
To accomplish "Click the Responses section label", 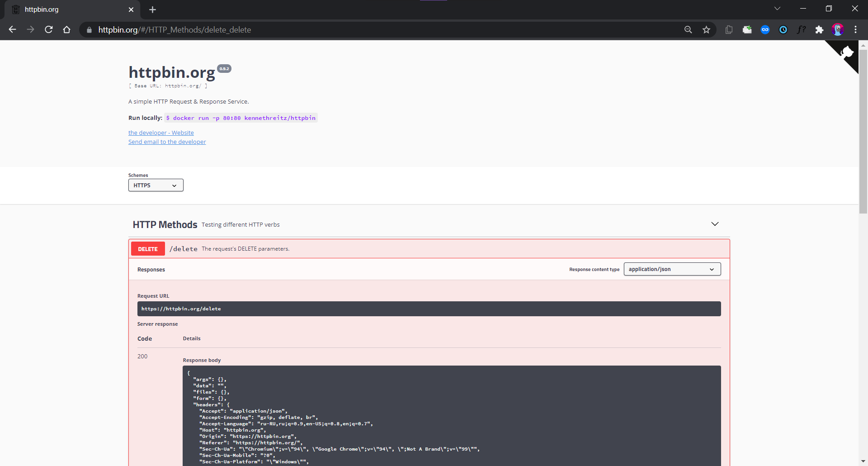I will pos(151,270).
